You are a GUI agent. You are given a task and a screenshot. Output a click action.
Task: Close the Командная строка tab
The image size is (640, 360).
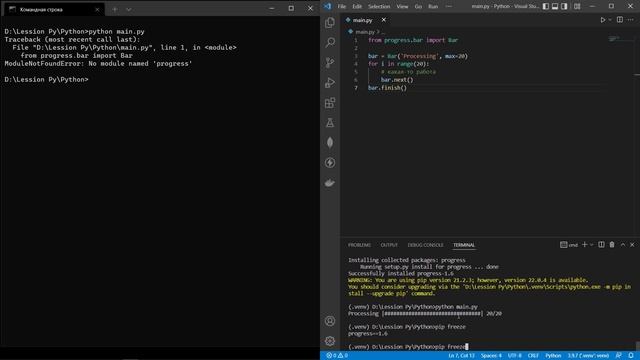[x=97, y=9]
